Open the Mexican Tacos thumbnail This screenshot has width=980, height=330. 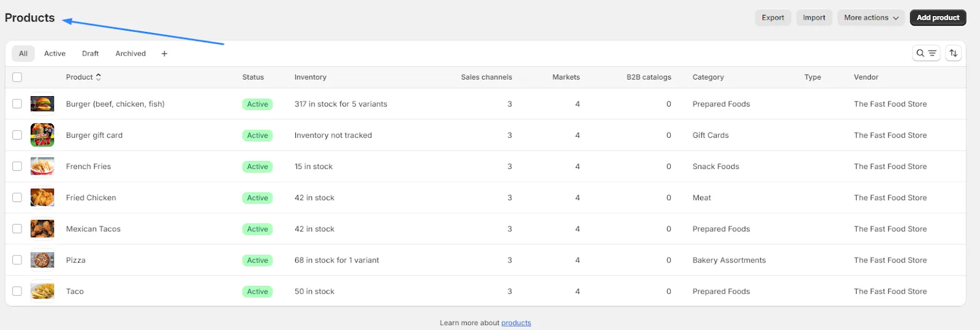point(42,229)
